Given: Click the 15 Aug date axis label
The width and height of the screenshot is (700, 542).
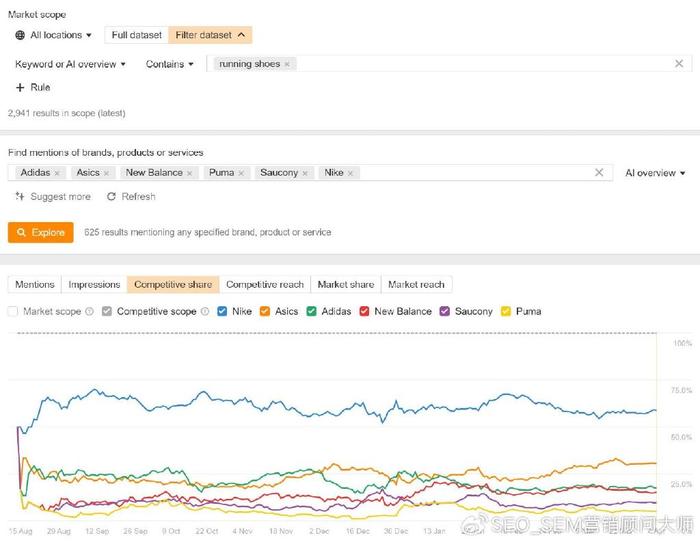Looking at the screenshot, I should tap(21, 531).
